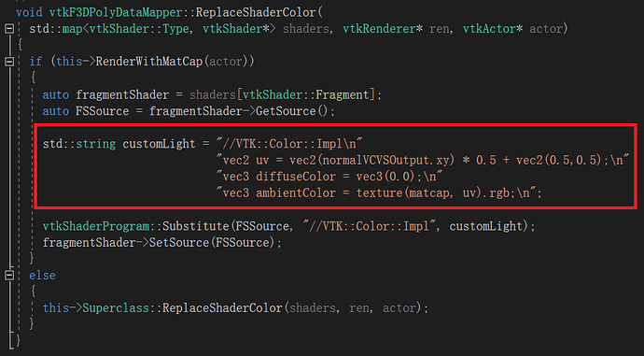The image size is (644, 356).
Task: Click the vtkF3DPolyDataMapper class name
Action: point(116,12)
